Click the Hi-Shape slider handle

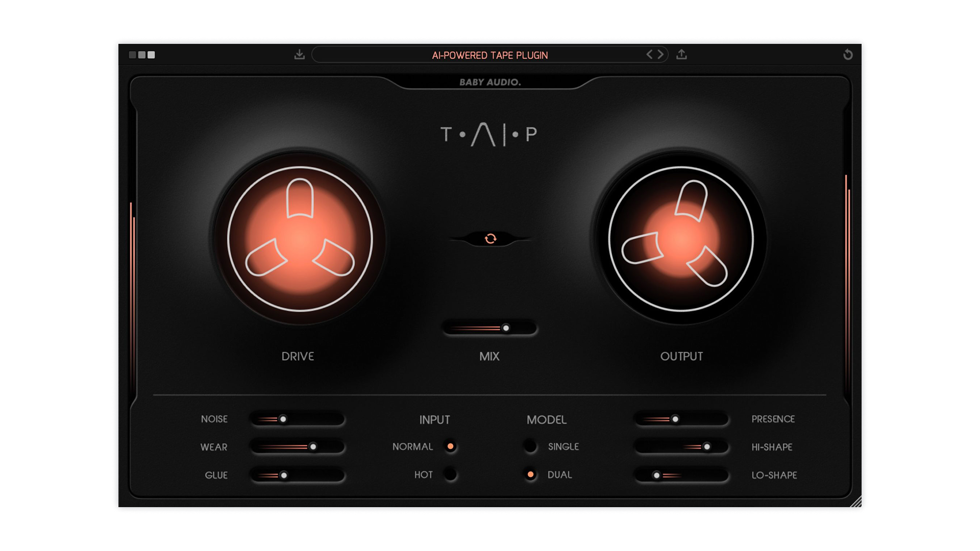[707, 447]
